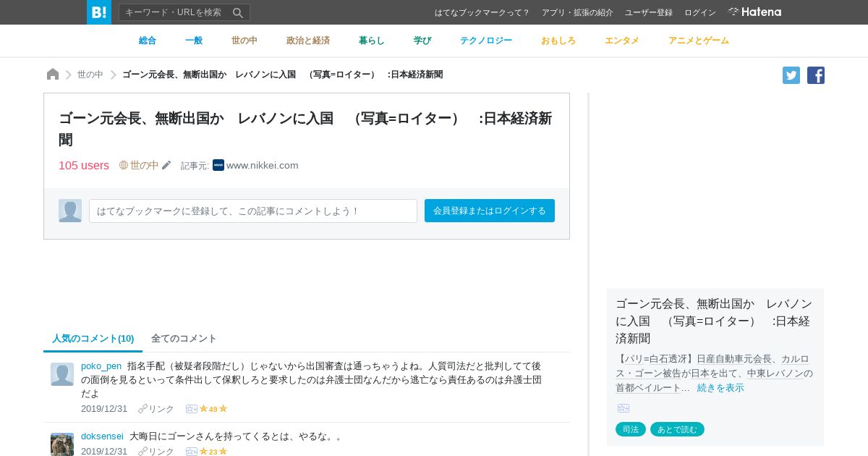Click the ユーザー登録 link

tap(649, 12)
